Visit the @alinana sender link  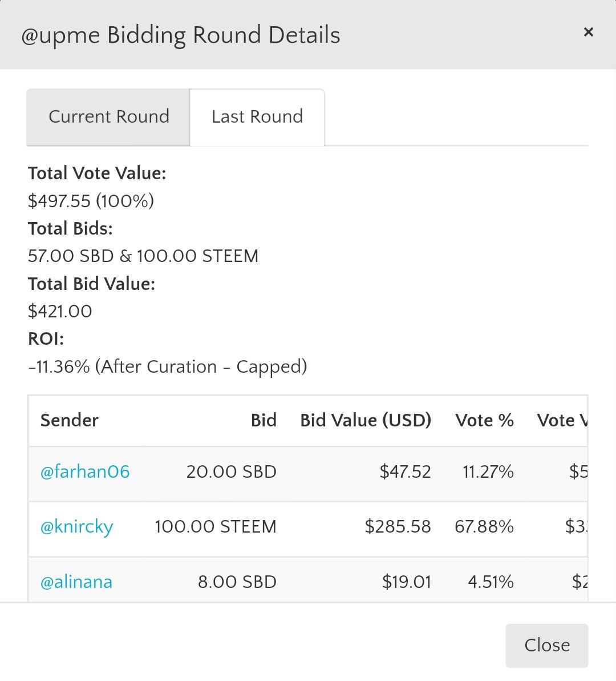pyautogui.click(x=76, y=582)
